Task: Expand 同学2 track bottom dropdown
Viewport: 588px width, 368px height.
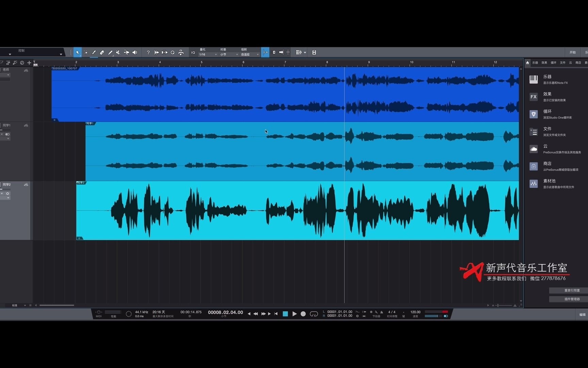Action: [x=8, y=198]
